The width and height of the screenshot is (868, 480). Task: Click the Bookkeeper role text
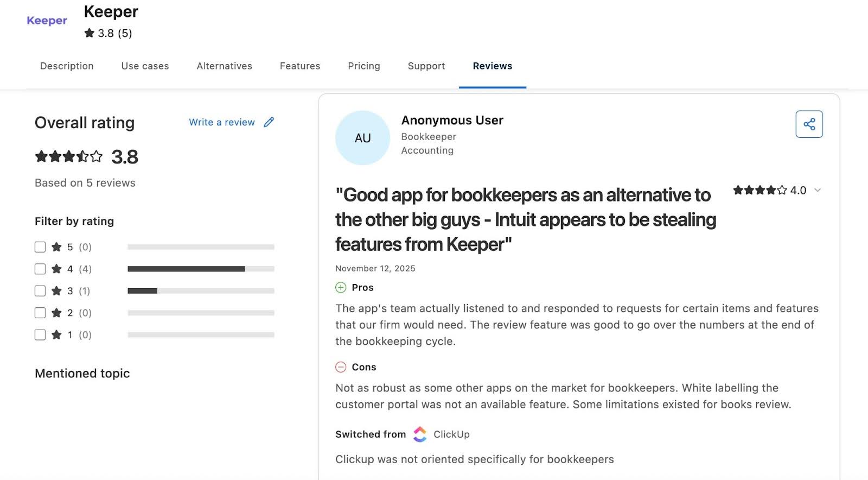(429, 137)
